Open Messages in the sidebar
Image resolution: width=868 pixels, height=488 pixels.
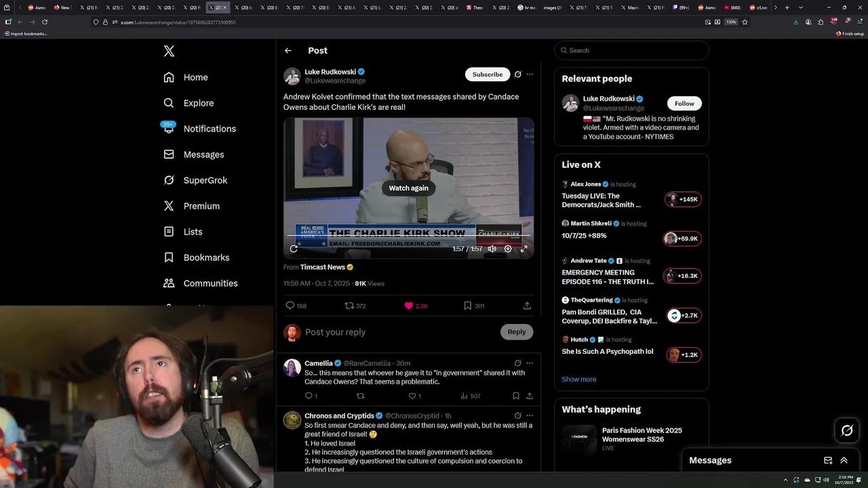tap(193, 155)
